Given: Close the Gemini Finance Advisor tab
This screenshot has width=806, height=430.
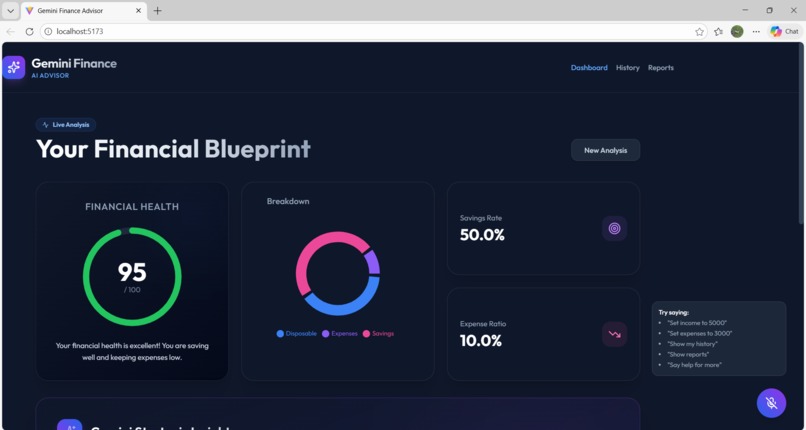Looking at the screenshot, I should tap(138, 11).
